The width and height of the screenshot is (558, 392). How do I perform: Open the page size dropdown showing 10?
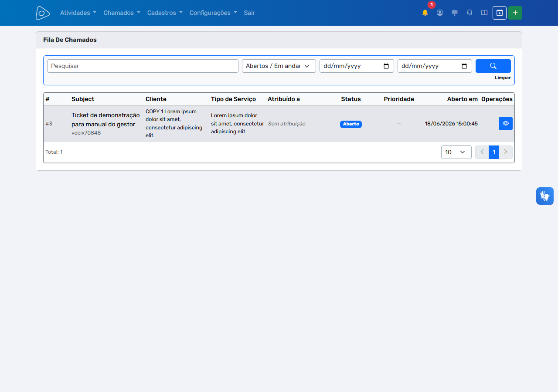tap(456, 152)
